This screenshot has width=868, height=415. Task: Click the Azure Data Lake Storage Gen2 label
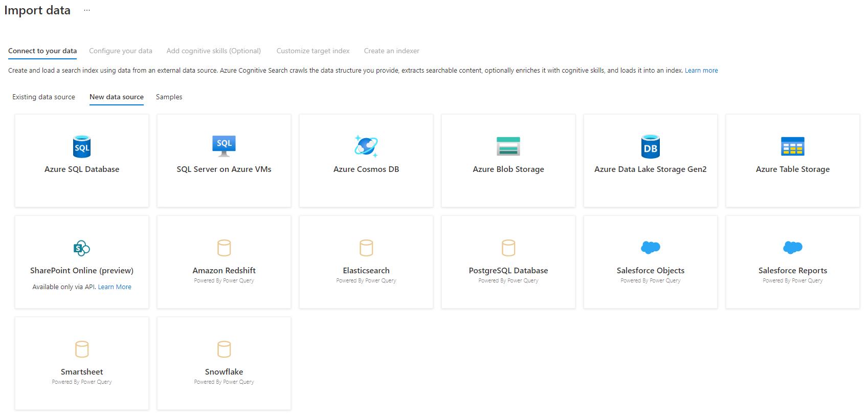[x=651, y=169]
